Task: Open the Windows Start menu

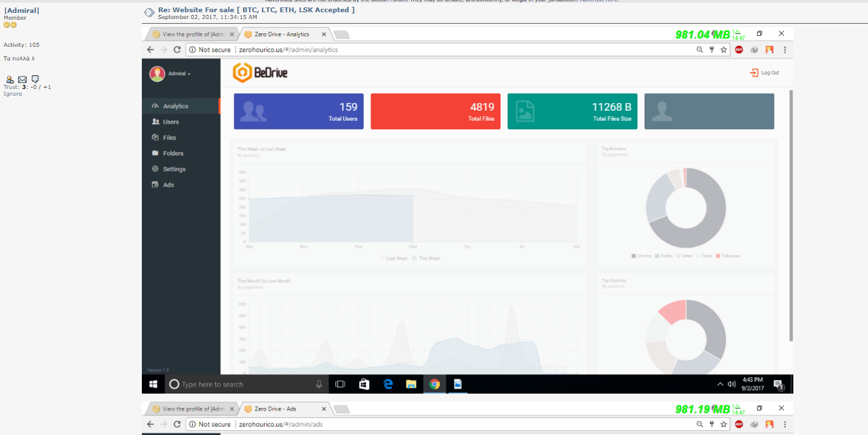Action: (153, 384)
